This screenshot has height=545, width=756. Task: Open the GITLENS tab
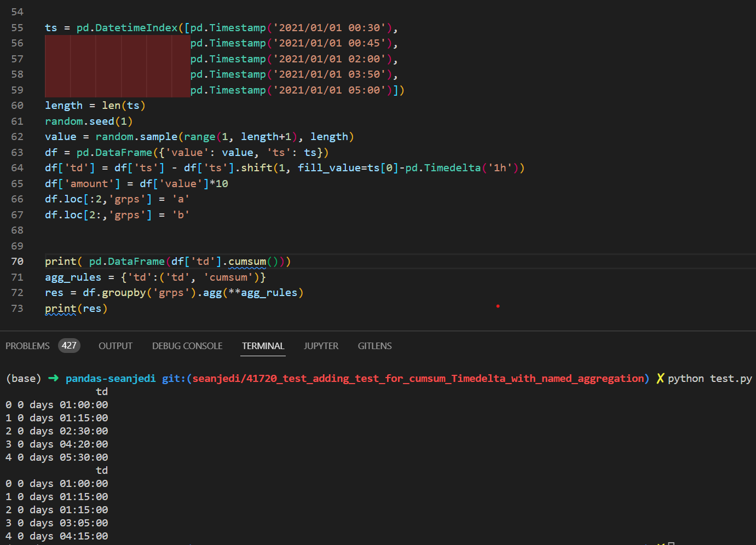pos(375,346)
